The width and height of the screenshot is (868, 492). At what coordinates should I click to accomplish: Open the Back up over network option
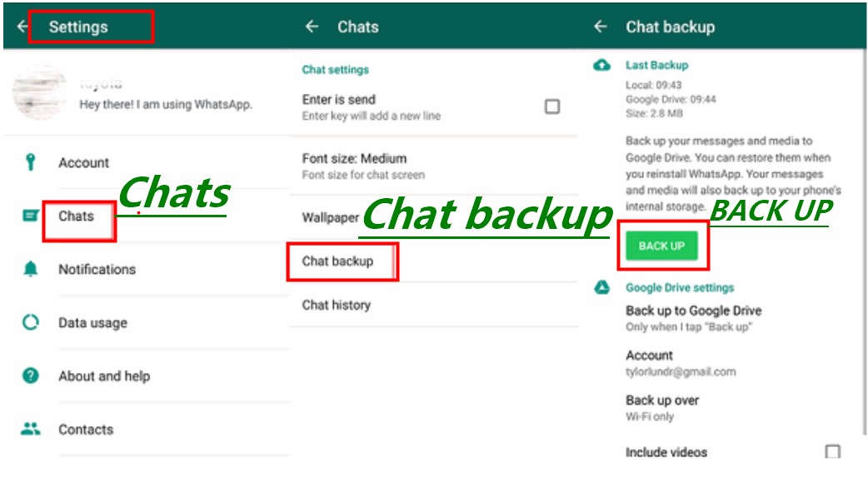click(662, 407)
